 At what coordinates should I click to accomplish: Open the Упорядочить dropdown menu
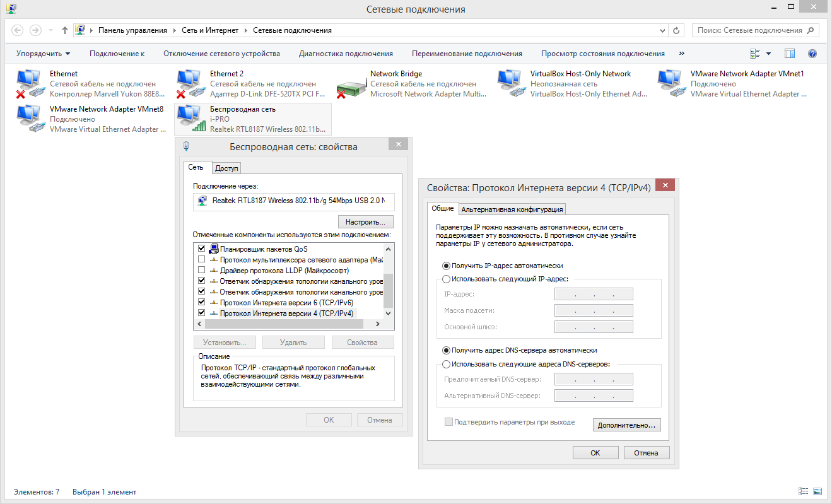[x=44, y=54]
